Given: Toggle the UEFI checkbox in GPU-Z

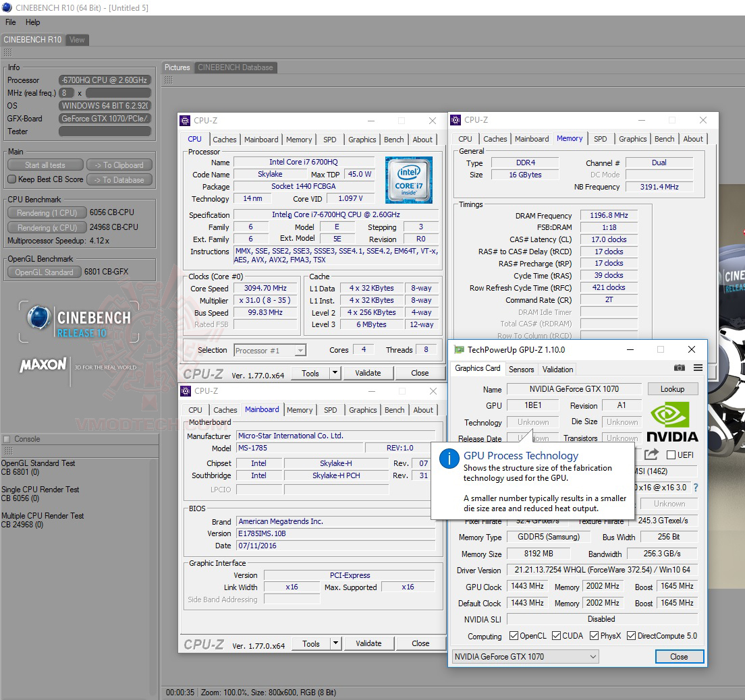Looking at the screenshot, I should (x=671, y=455).
